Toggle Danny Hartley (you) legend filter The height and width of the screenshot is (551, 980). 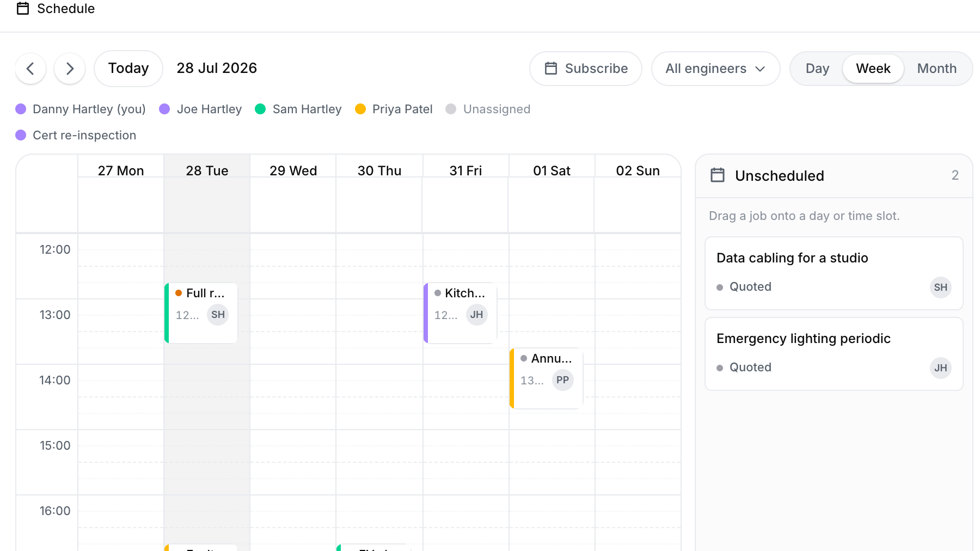point(81,109)
